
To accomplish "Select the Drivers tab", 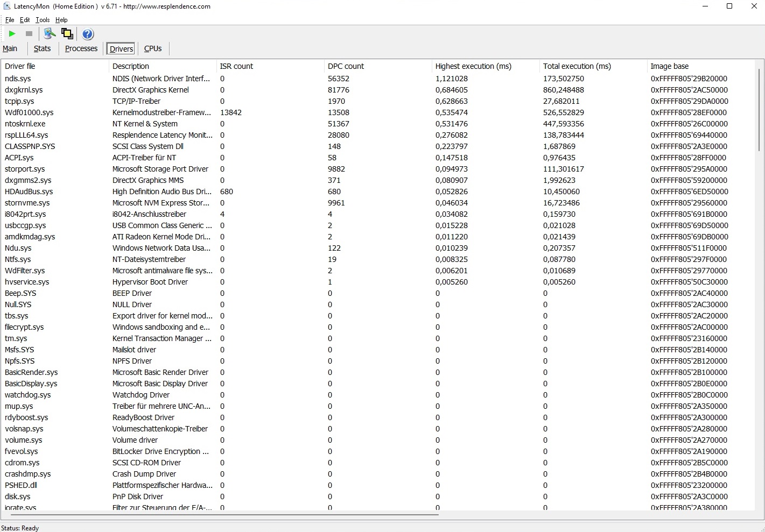I will tap(121, 49).
